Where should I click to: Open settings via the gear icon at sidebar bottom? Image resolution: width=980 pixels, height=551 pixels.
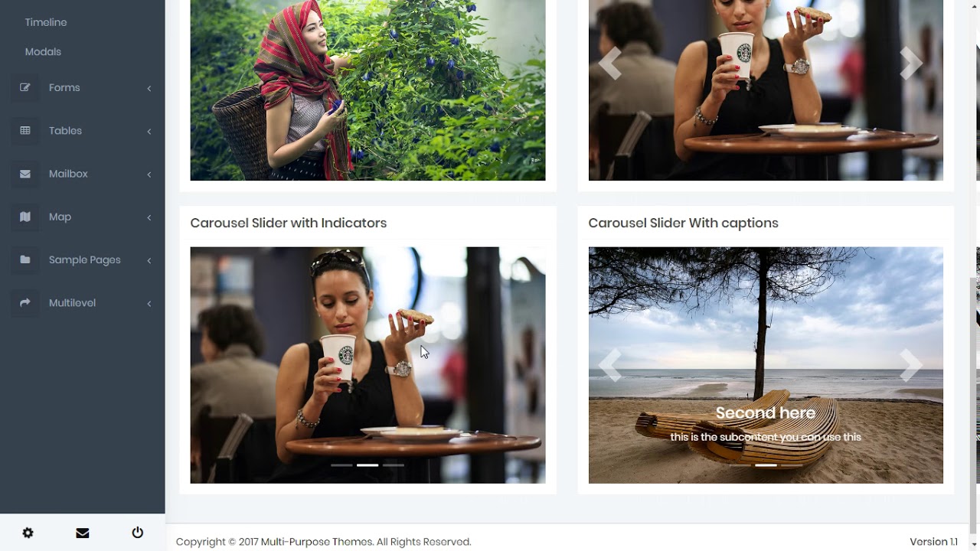tap(28, 533)
